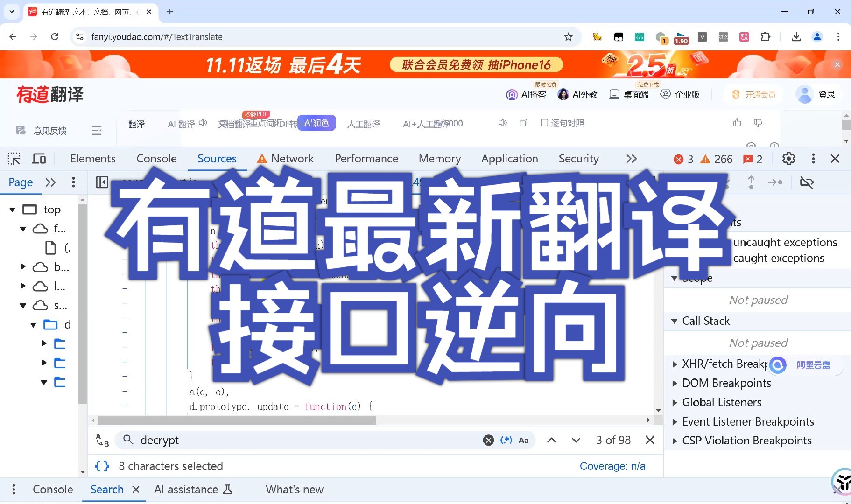
Task: Click the copy translation icon
Action: 523,123
